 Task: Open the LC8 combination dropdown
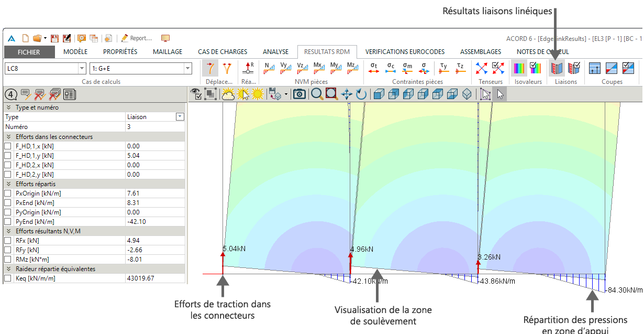(x=82, y=68)
